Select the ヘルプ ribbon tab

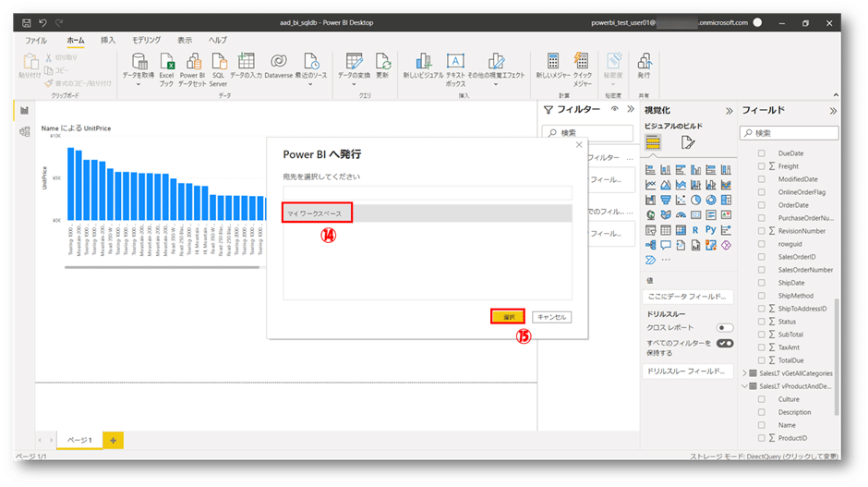pyautogui.click(x=218, y=41)
